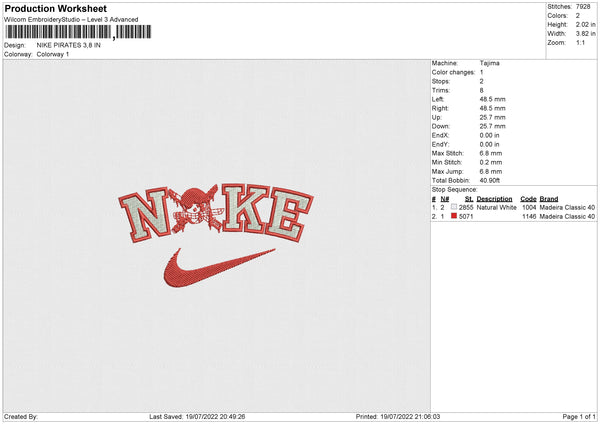Screen dimensions: 600x424
Task: Click the "Down:" measurement label
Action: point(441,126)
